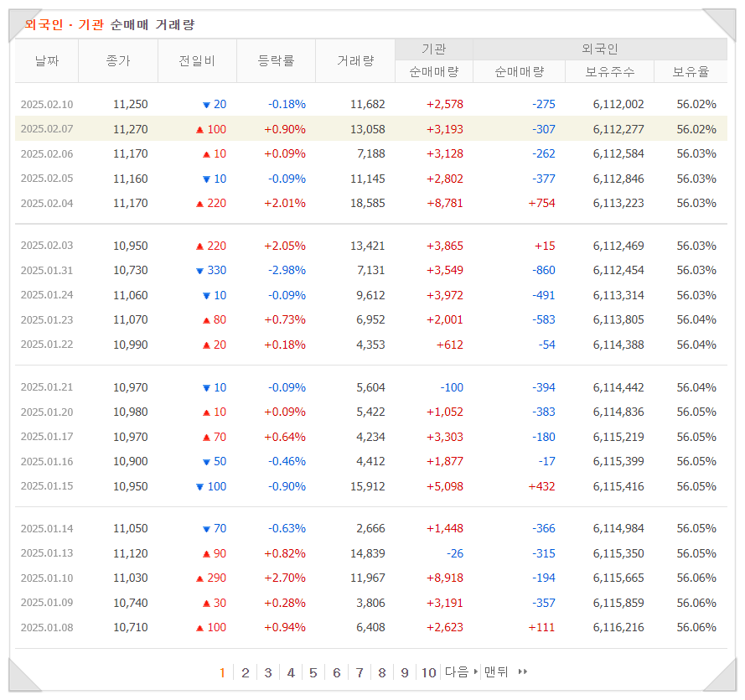Image resolution: width=745 pixels, height=700 pixels.
Task: Click the 15,912 volume value
Action: pyautogui.click(x=368, y=486)
